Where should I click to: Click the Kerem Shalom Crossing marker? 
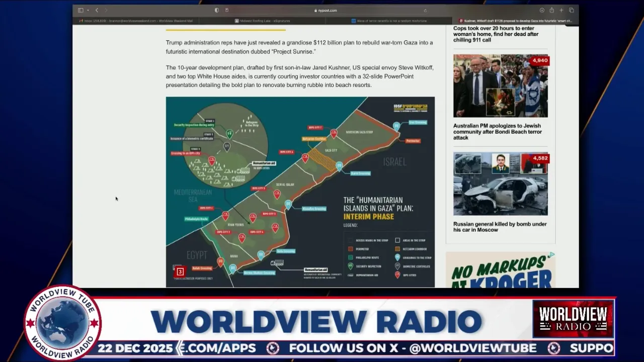point(232,268)
